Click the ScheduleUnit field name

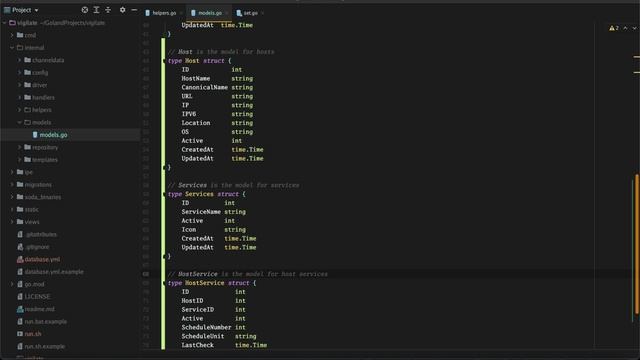pos(203,336)
